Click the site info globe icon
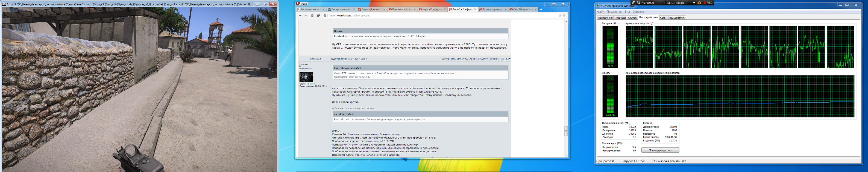 [x=325, y=16]
